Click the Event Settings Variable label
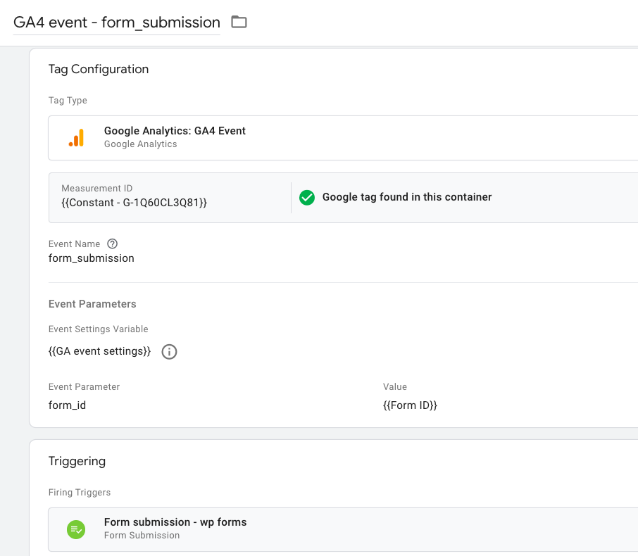The image size is (638, 556). pyautogui.click(x=98, y=329)
